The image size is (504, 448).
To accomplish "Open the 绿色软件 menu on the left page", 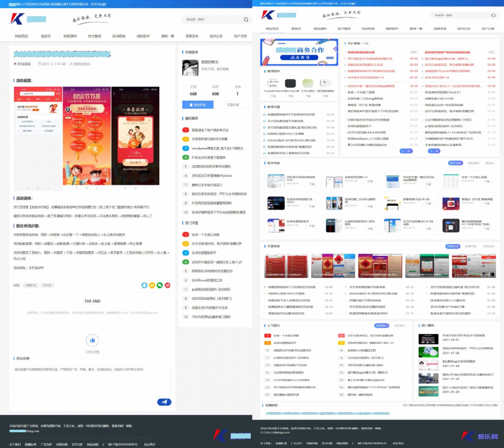I will click(x=143, y=36).
